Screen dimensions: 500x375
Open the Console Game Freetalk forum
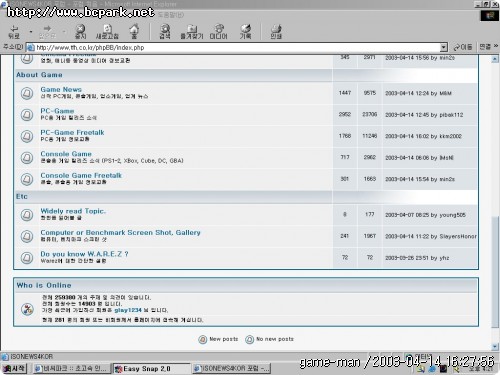pyautogui.click(x=81, y=175)
